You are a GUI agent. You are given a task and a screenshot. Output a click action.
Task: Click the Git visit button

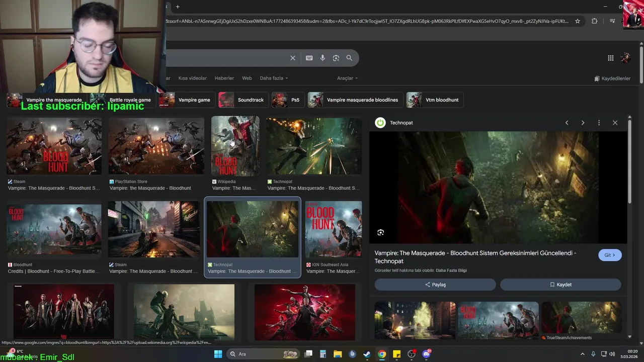pyautogui.click(x=610, y=255)
